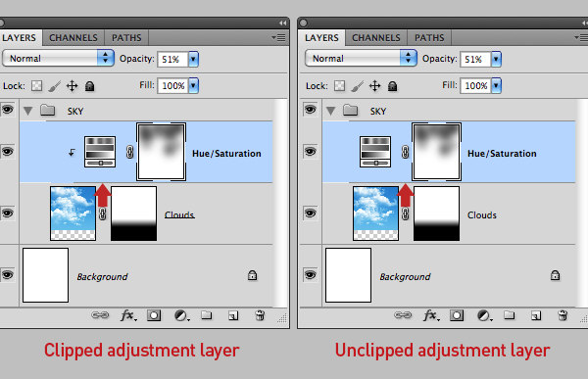Collapse left panel with double-arrow button
588x379 pixels.
tap(283, 24)
